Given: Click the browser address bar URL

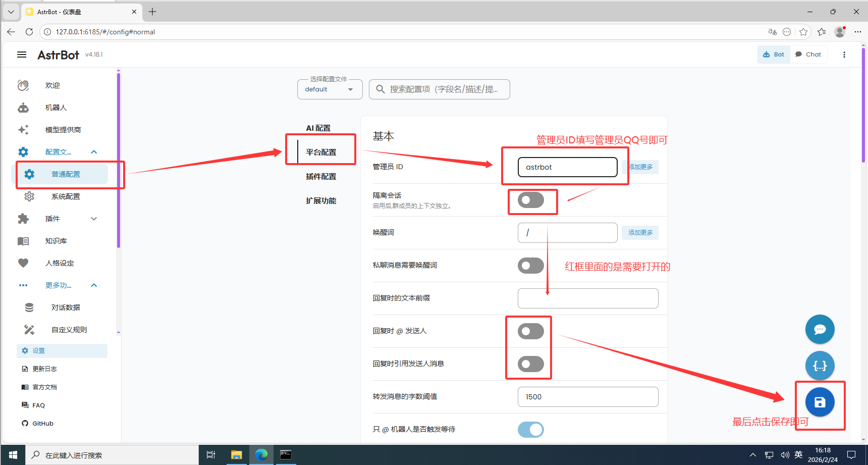Looking at the screenshot, I should pos(105,32).
